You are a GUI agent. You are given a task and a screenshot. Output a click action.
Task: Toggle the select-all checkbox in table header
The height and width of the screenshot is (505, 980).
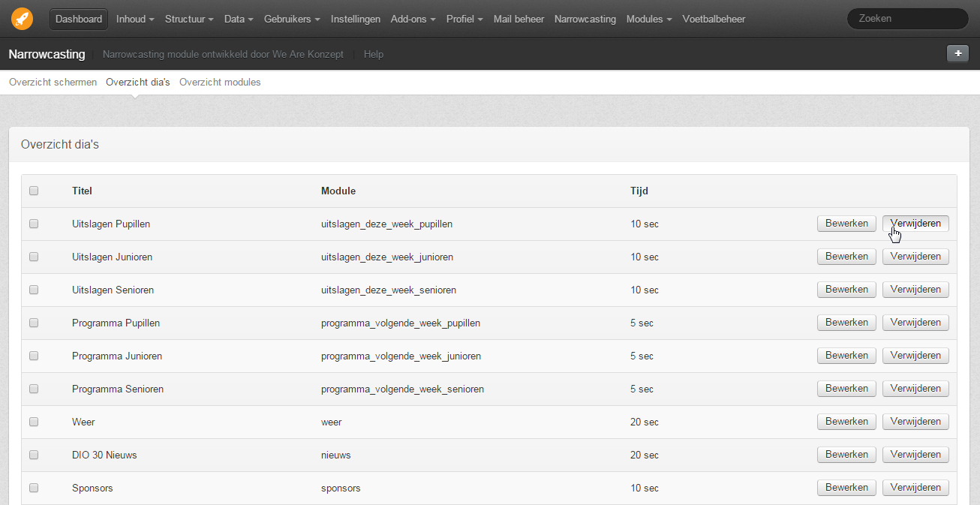click(x=34, y=191)
